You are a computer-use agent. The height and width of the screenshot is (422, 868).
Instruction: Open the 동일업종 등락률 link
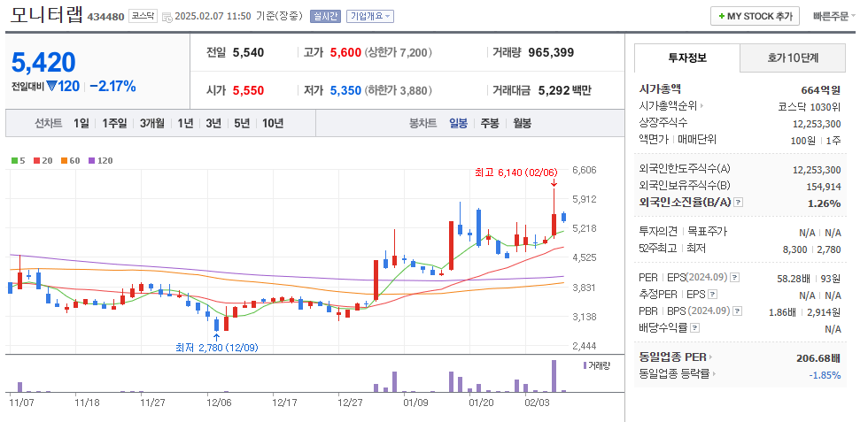pos(674,374)
